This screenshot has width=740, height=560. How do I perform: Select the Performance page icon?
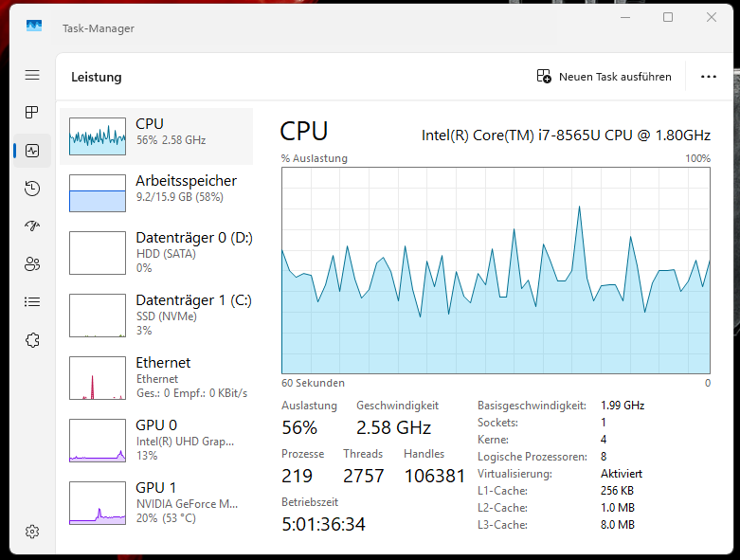(32, 151)
